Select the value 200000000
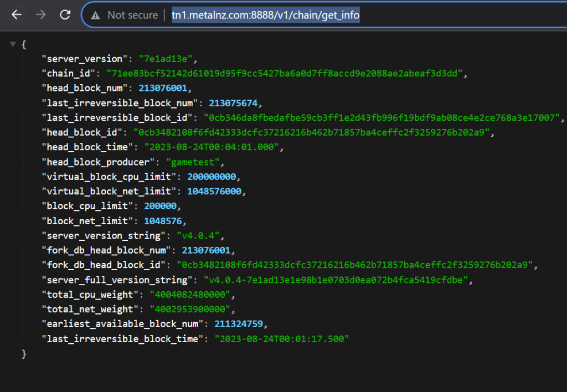The width and height of the screenshot is (567, 392). click(212, 177)
